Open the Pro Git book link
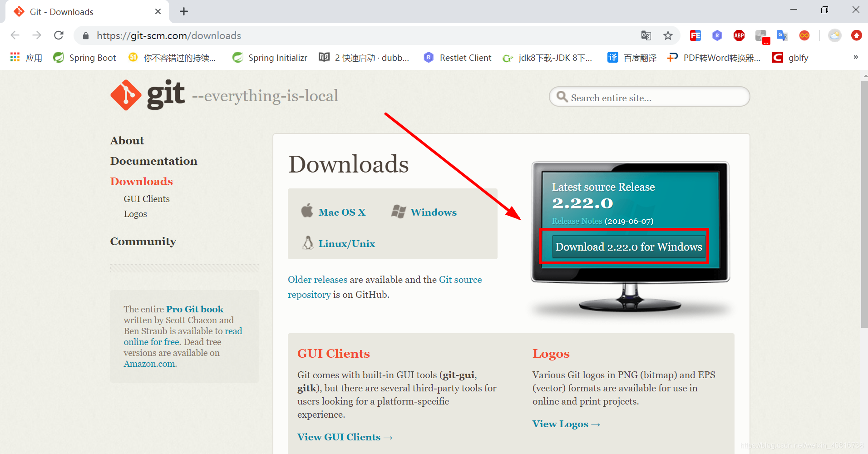This screenshot has height=454, width=868. click(195, 309)
